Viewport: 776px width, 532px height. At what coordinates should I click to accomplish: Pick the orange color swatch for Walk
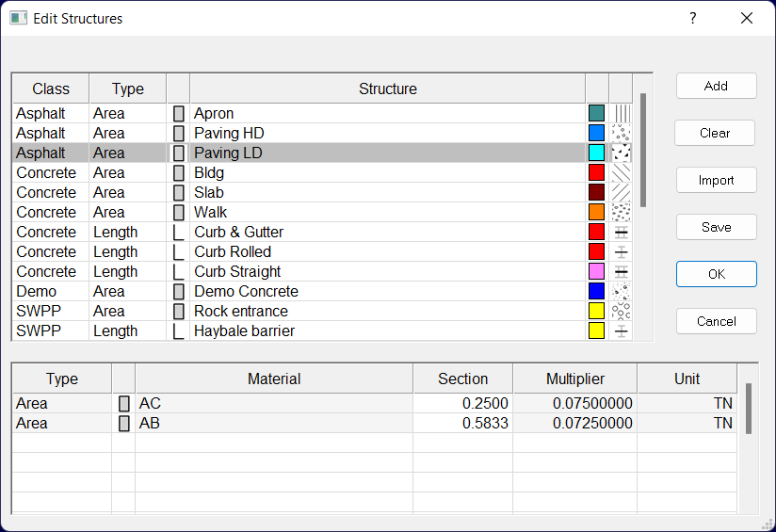(596, 213)
